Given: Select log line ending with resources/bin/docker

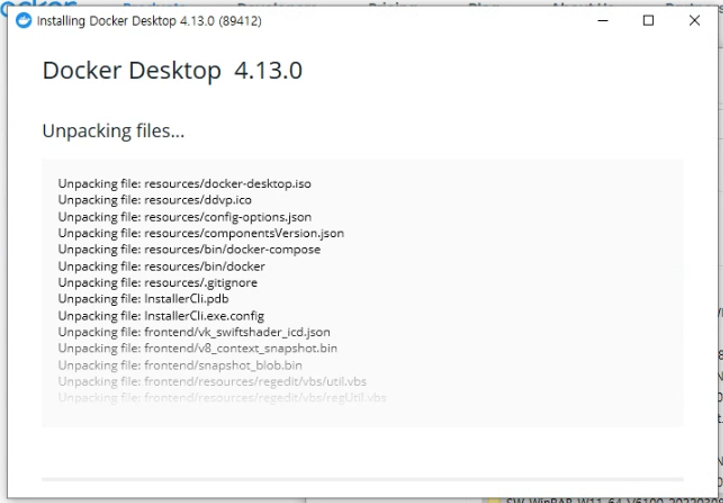Looking at the screenshot, I should coord(161,266).
